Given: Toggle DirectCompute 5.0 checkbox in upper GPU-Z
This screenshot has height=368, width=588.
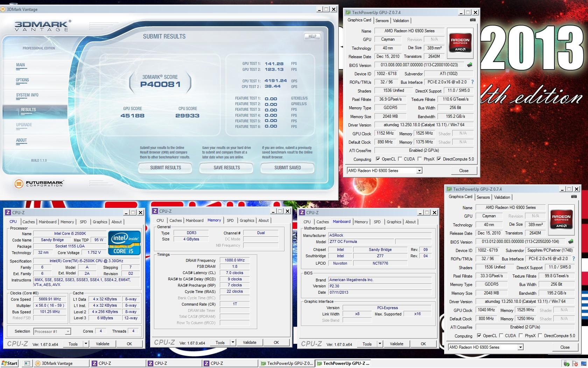Looking at the screenshot, I should point(439,159).
